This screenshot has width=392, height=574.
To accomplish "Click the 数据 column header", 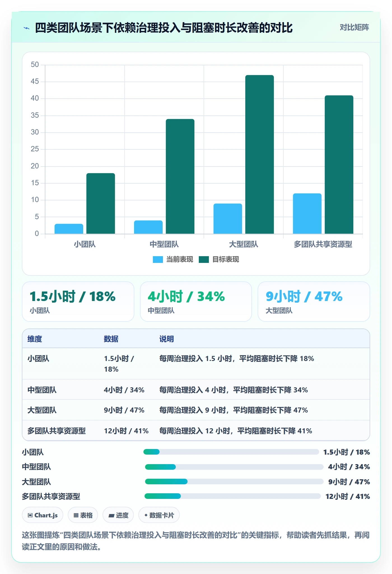I will point(111,339).
